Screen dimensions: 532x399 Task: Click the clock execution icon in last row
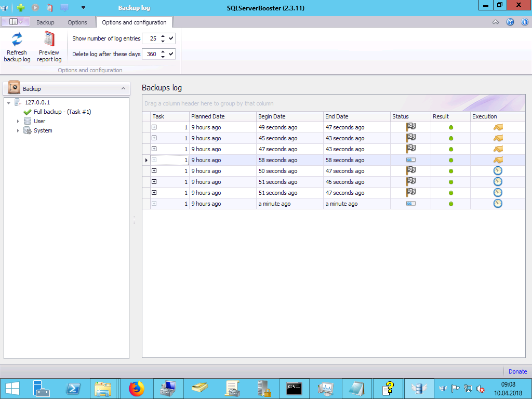[498, 204]
